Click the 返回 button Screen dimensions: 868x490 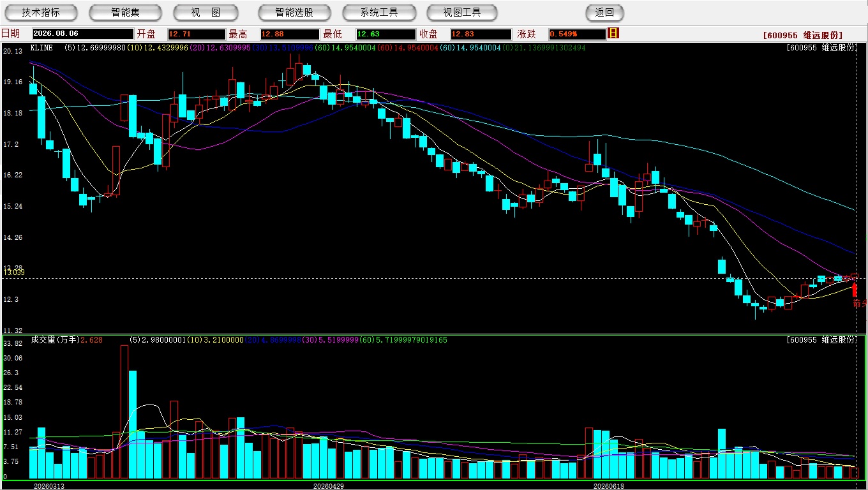[604, 12]
